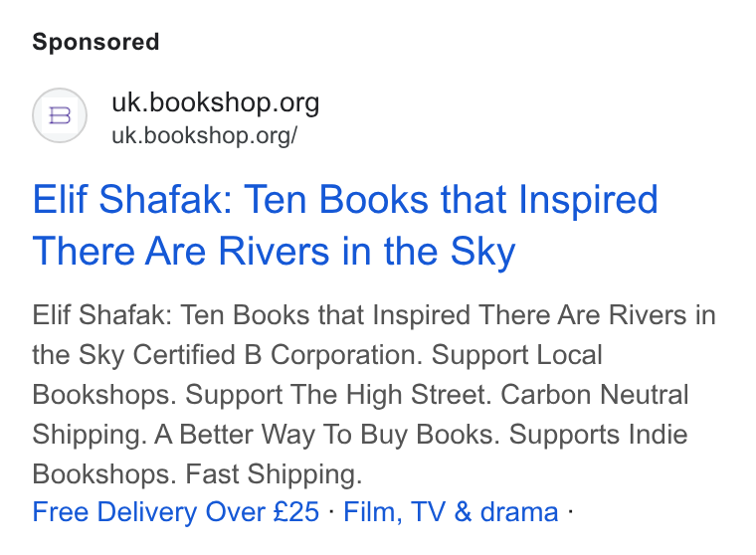
Task: Click the Fast Shipping text
Action: coord(274,473)
